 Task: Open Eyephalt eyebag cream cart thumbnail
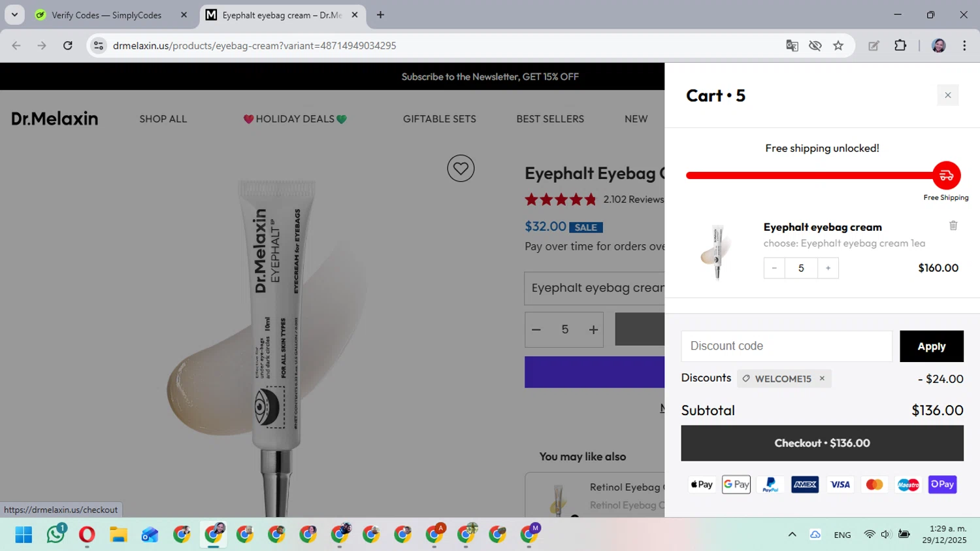[717, 252]
